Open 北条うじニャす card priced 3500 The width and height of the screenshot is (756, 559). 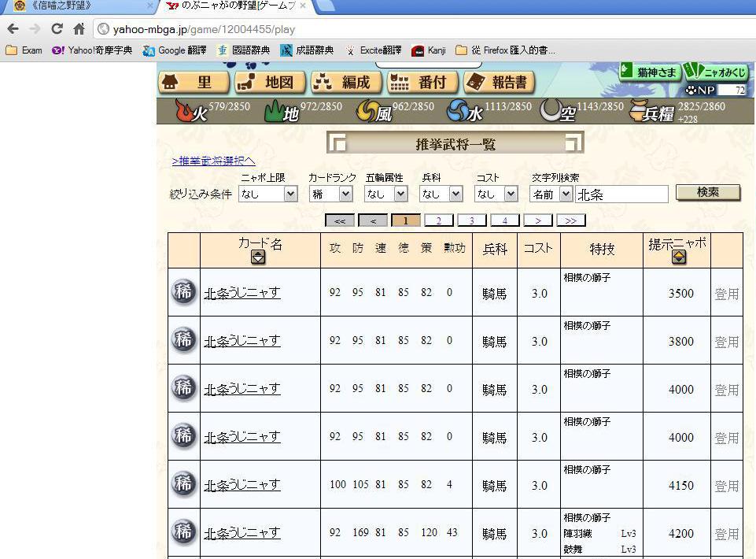[x=242, y=293]
